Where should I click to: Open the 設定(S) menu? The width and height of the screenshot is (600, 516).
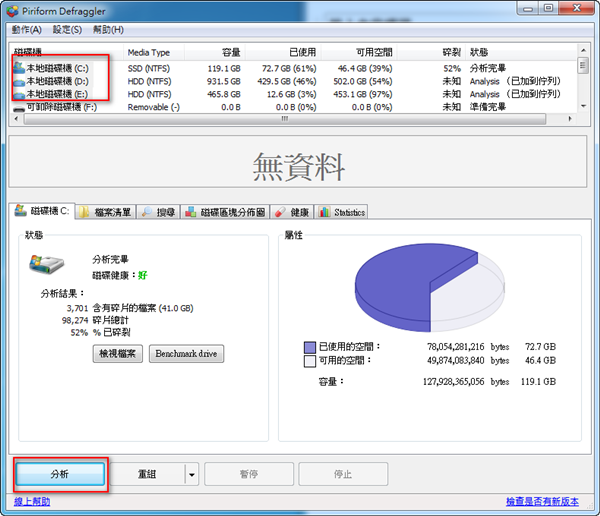click(x=67, y=29)
